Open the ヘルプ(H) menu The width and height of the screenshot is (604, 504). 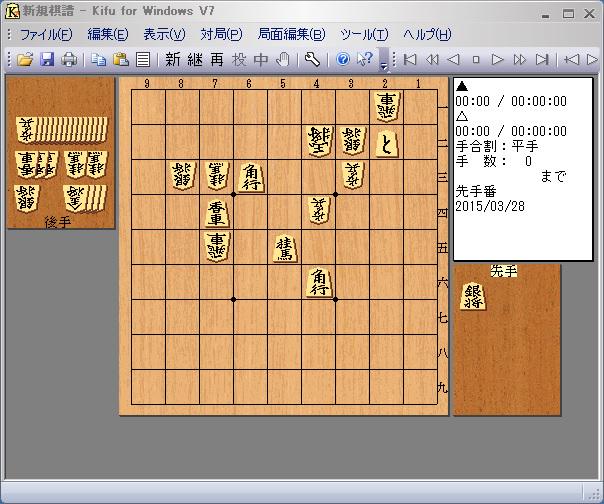427,34
